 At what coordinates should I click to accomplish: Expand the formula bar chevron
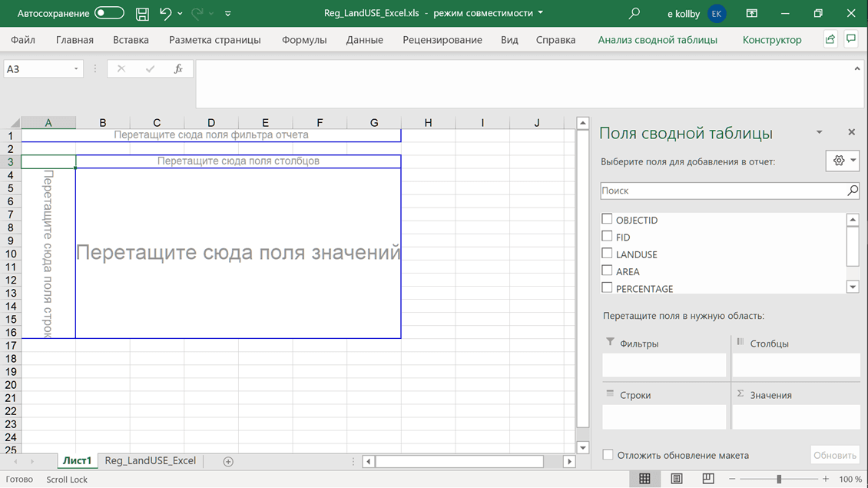(857, 68)
